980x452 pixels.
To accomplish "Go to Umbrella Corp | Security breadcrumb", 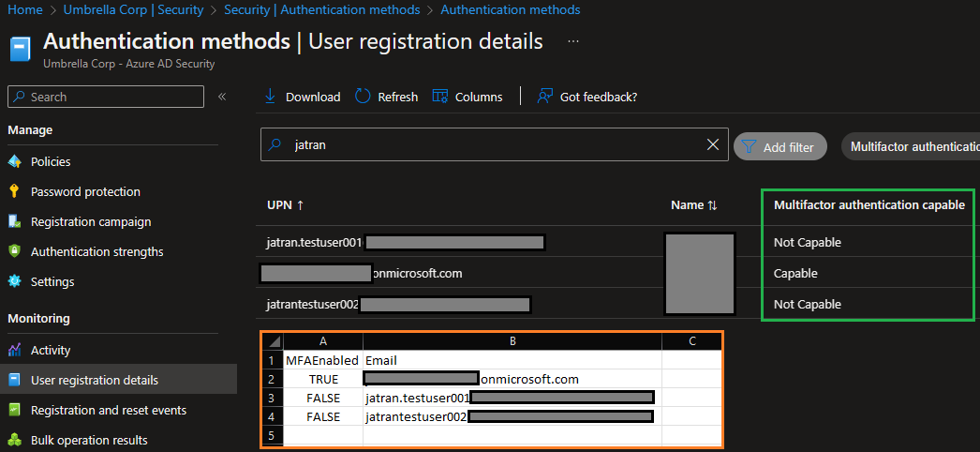I will click(x=133, y=10).
